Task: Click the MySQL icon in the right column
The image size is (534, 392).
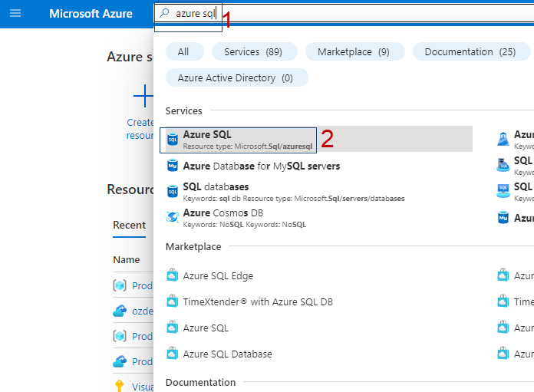Action: (x=503, y=217)
